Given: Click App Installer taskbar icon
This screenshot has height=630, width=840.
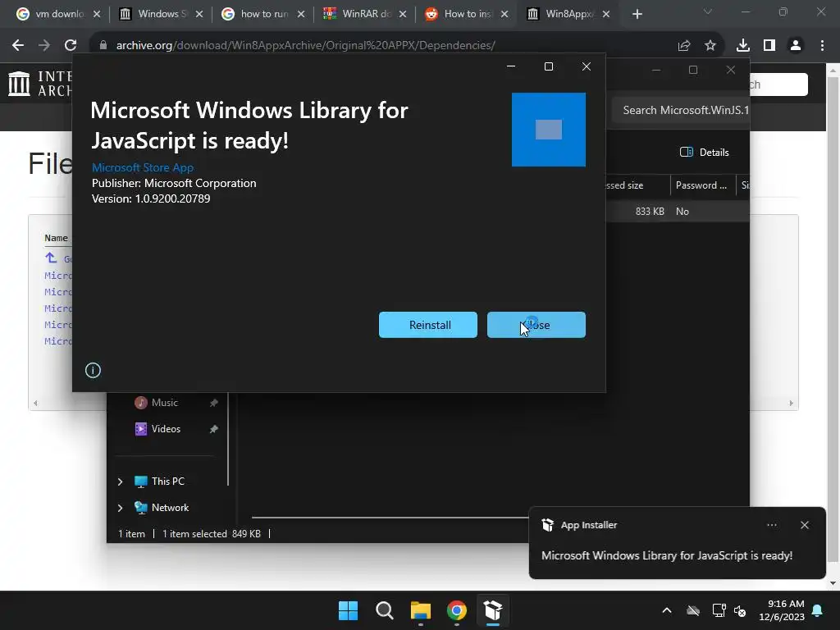Looking at the screenshot, I should (x=492, y=610).
